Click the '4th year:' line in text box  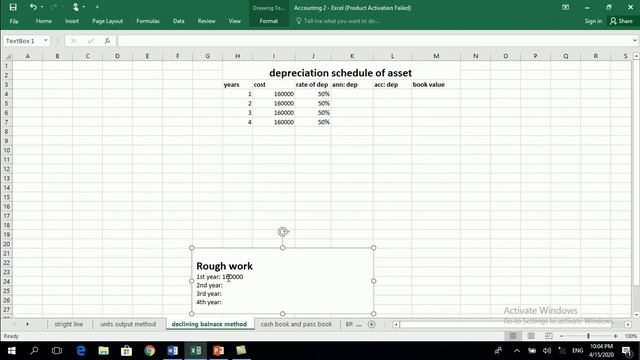click(x=209, y=302)
